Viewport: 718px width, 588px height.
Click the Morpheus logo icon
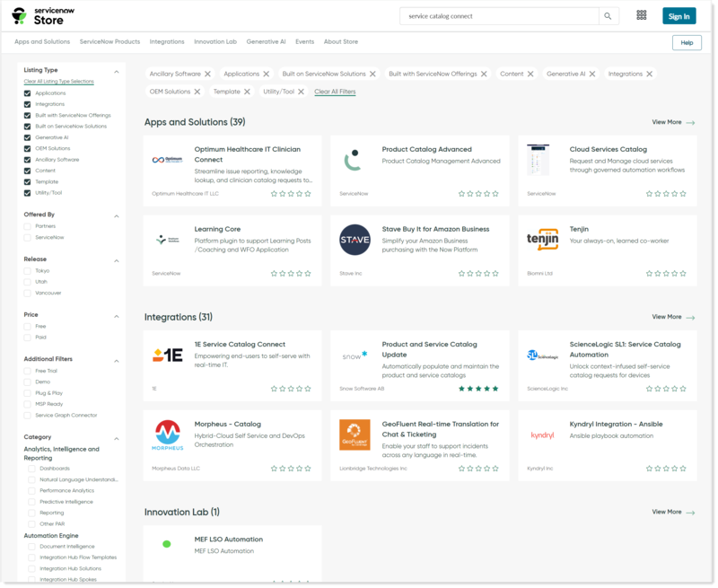pyautogui.click(x=168, y=435)
